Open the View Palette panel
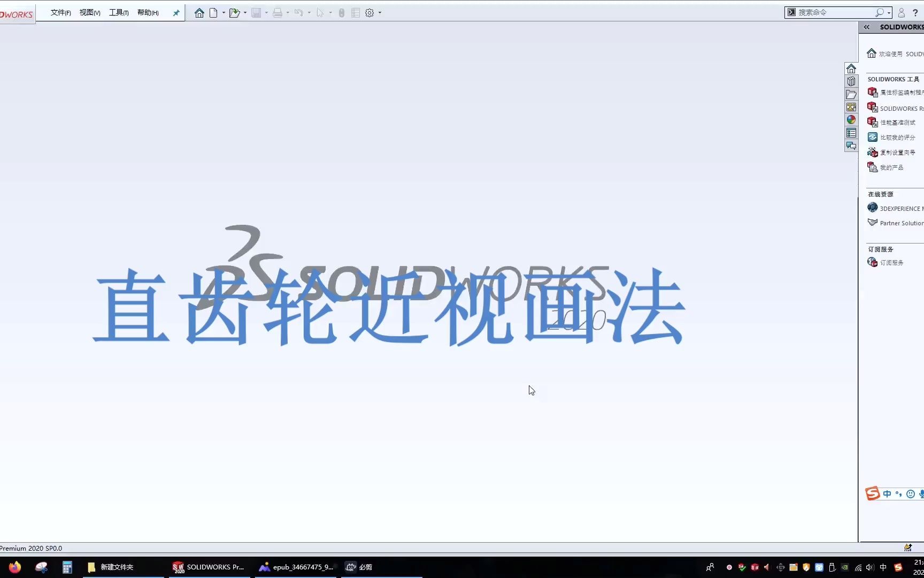Image resolution: width=924 pixels, height=578 pixels. coord(851,107)
